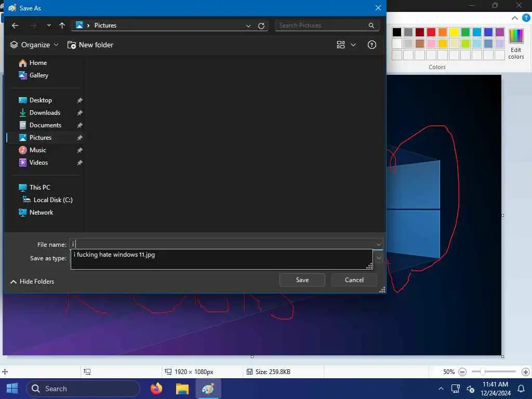Open the muted volume tray icon

(471, 389)
